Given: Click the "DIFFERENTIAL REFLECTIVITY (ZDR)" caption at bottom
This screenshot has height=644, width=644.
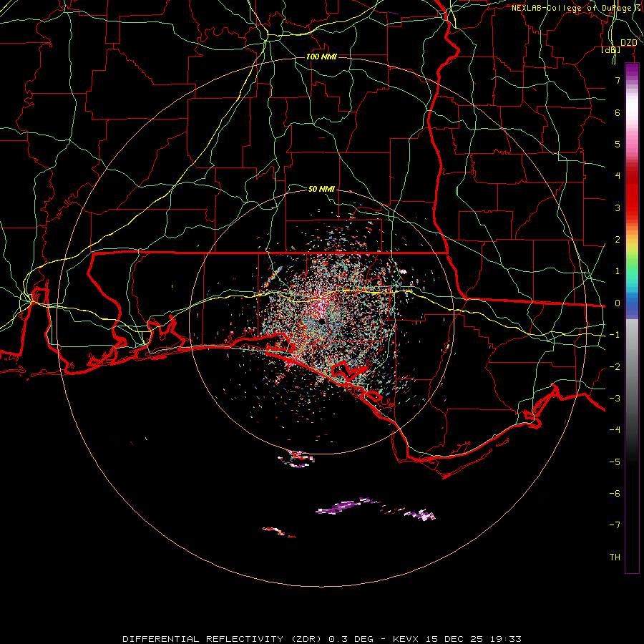Looking at the screenshot, I should coord(223,639).
